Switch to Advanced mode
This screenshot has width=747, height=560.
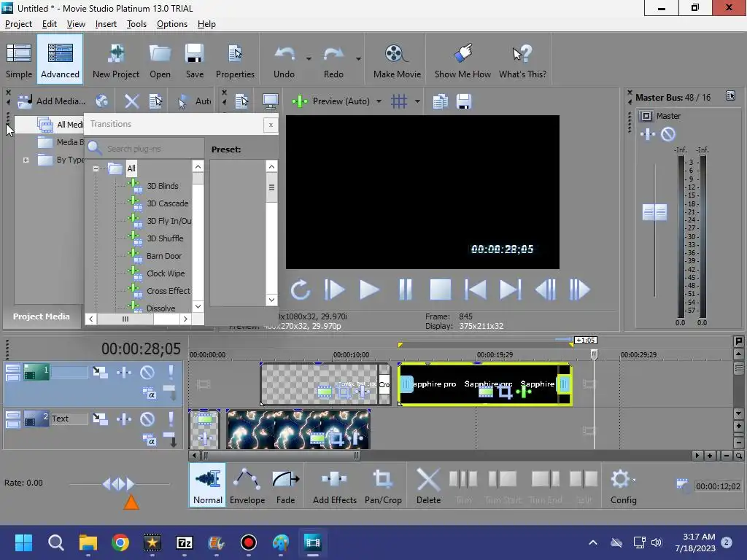[60, 60]
